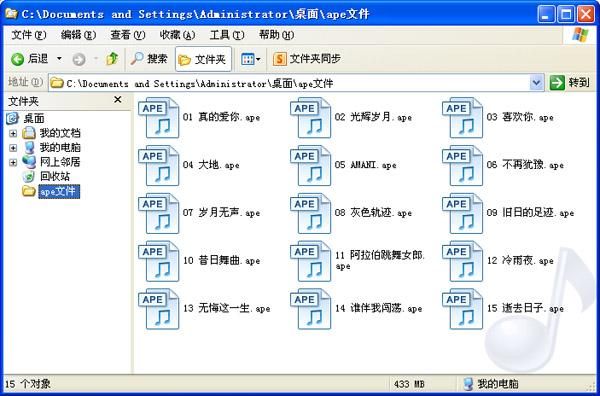Go up one folder level icon

(112, 59)
